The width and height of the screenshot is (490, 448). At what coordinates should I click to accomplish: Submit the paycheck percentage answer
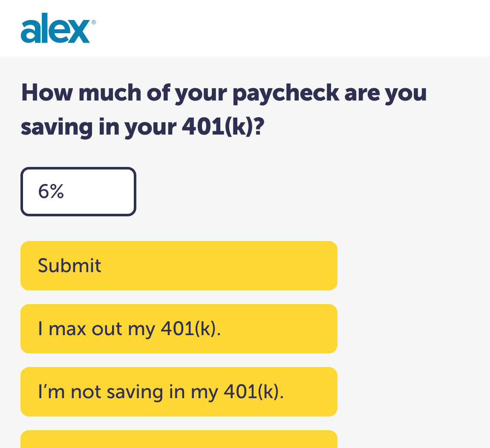[179, 266]
